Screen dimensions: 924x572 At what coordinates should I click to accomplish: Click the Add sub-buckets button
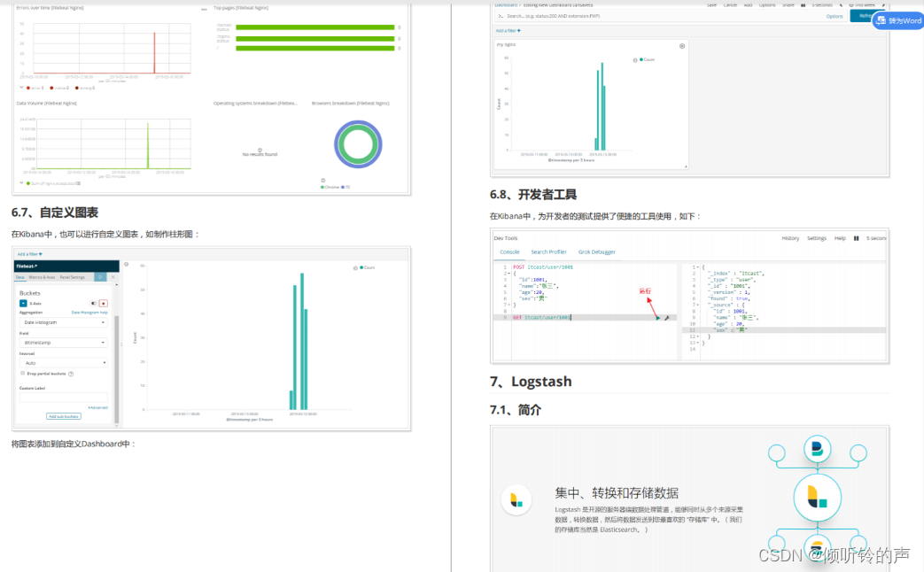(x=64, y=416)
